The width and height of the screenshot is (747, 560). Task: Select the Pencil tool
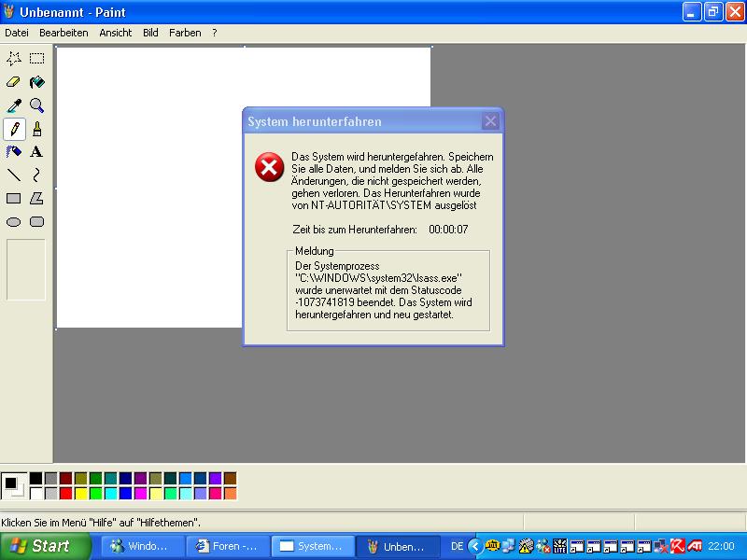14,129
